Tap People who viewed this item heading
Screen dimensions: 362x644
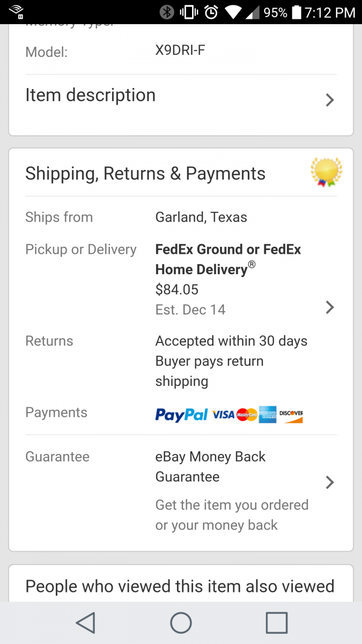coord(180,586)
